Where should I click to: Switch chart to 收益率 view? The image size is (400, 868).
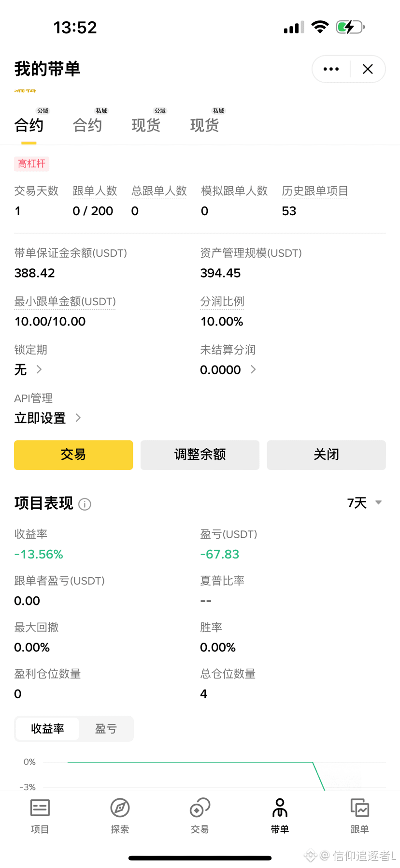(x=47, y=729)
